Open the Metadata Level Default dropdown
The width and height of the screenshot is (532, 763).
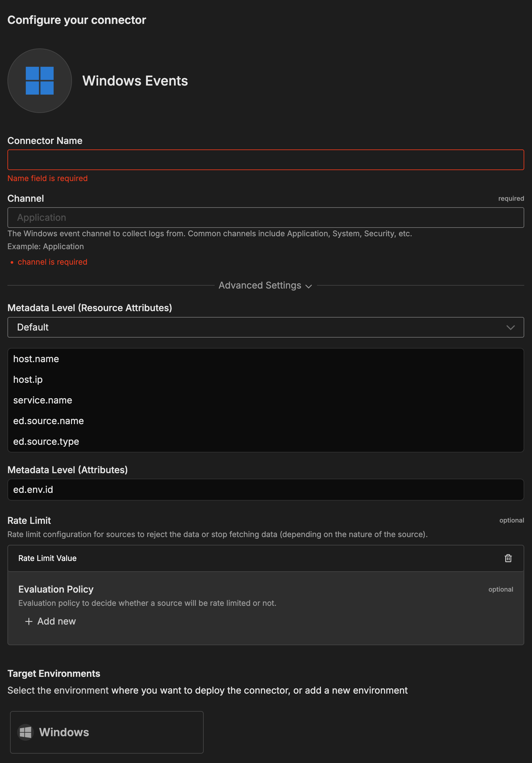pos(265,327)
